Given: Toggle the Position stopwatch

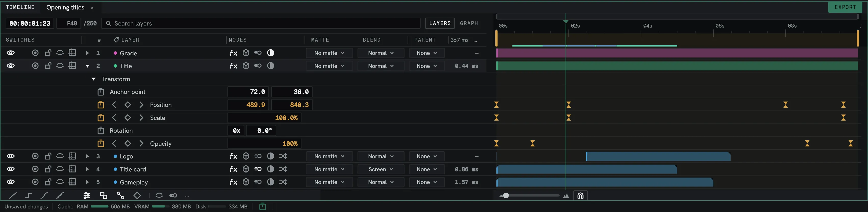Looking at the screenshot, I should click(x=101, y=105).
